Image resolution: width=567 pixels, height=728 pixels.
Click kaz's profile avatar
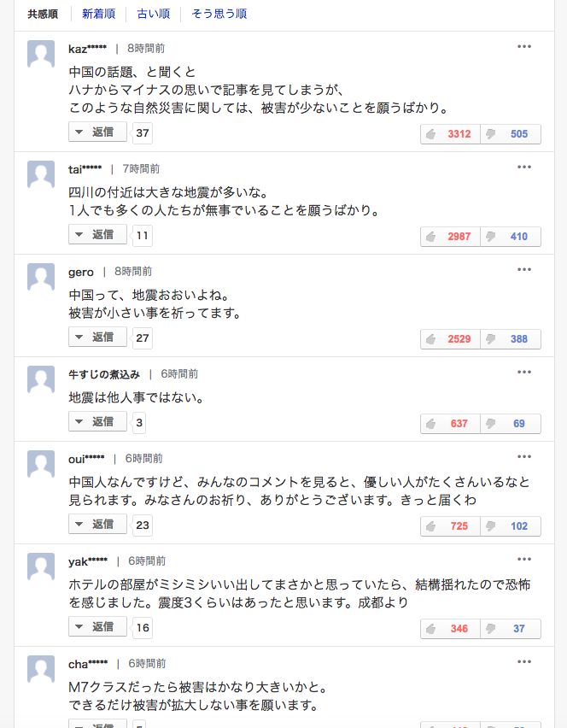[41, 55]
